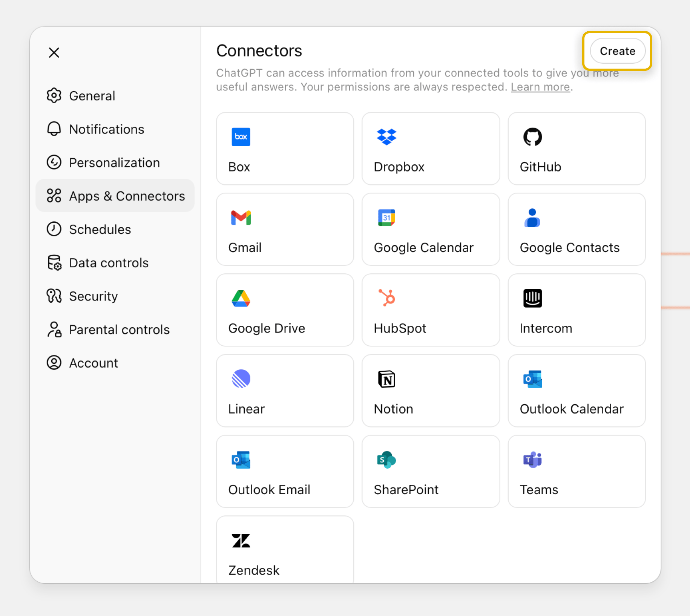The height and width of the screenshot is (616, 690).
Task: Select the SharePoint connector tile
Action: [x=430, y=471]
